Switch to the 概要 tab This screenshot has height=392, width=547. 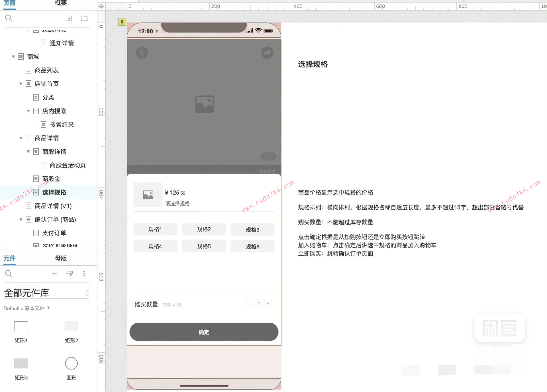[60, 3]
